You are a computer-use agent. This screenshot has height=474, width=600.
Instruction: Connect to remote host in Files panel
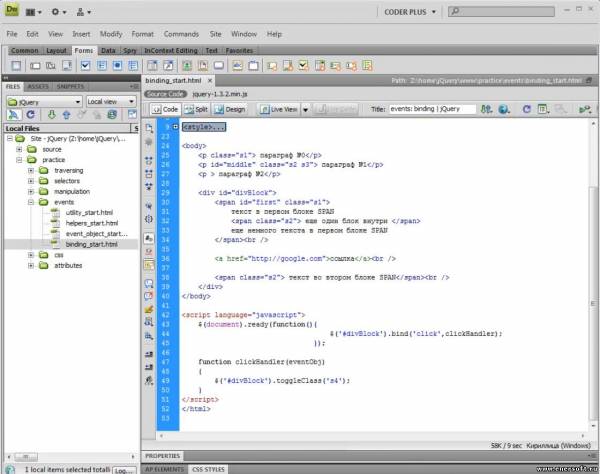point(13,114)
